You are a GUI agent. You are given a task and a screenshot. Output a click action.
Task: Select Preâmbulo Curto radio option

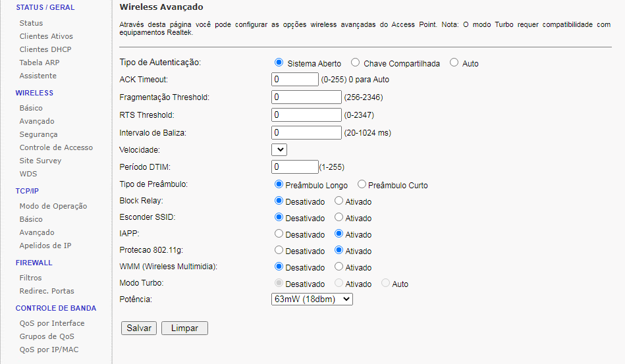(x=362, y=185)
